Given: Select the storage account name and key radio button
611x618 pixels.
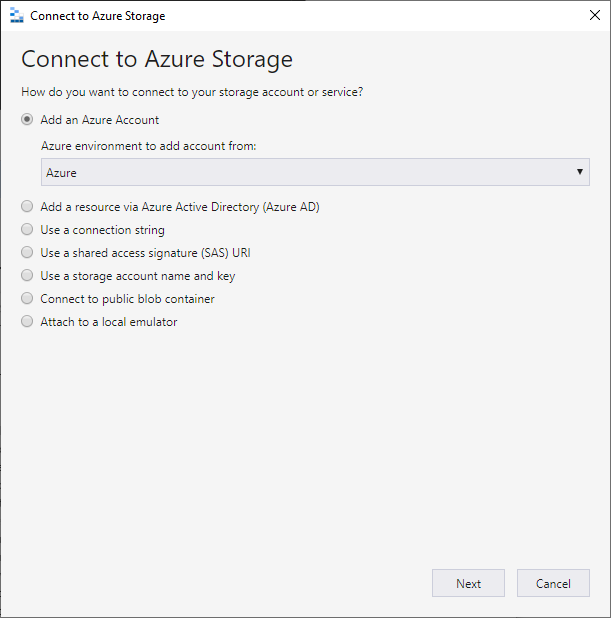Looking at the screenshot, I should click(x=27, y=276).
